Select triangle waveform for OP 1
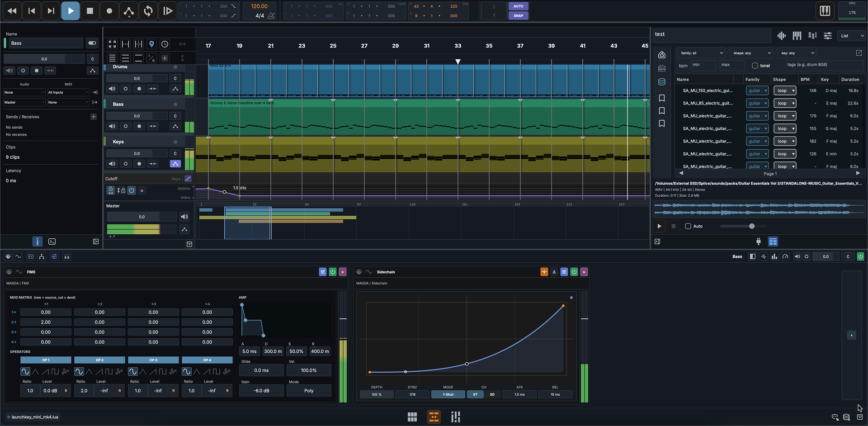Viewport: 868px width, 426px height. click(35, 372)
